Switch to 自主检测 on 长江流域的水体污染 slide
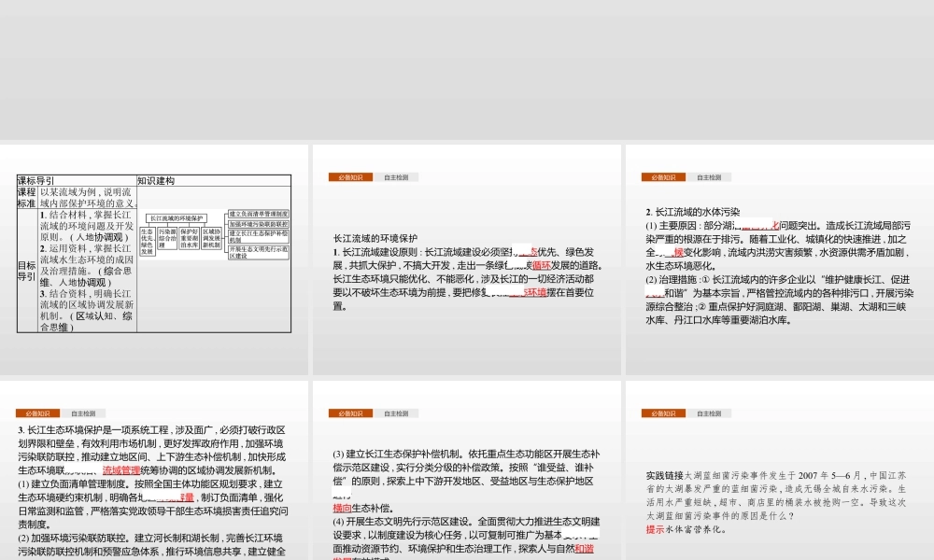The width and height of the screenshot is (934, 560). coord(708,177)
